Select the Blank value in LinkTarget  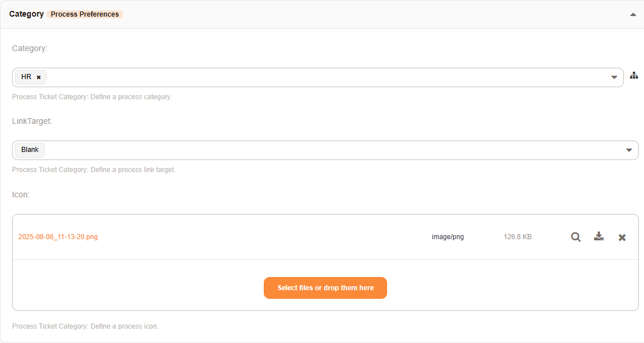click(x=30, y=150)
